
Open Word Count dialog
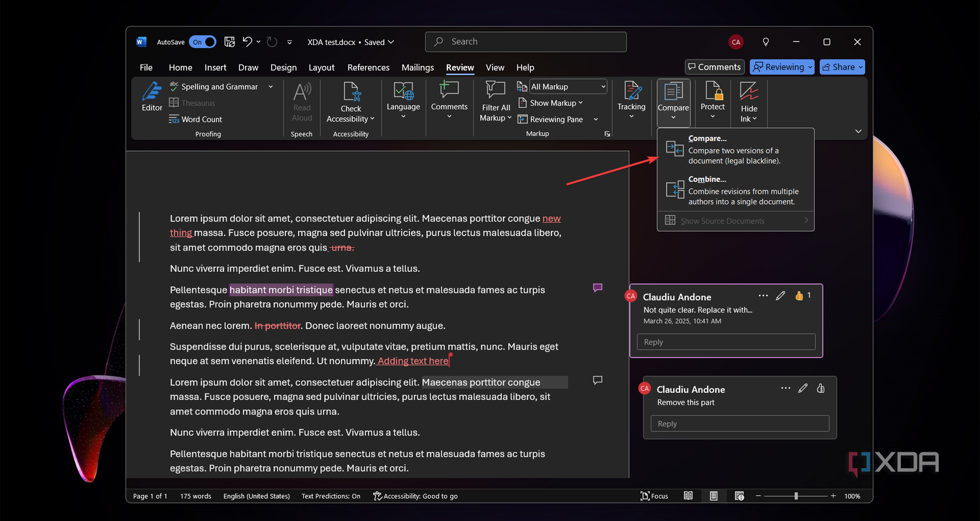click(x=195, y=119)
